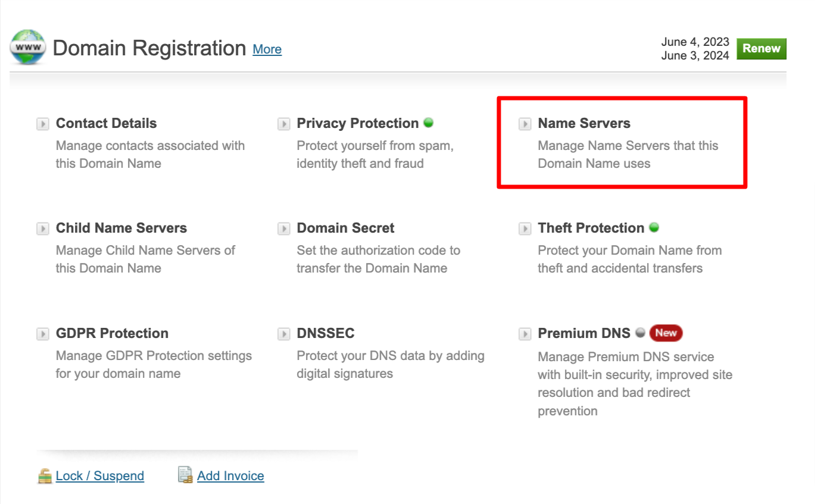Viewport: 815px width, 504px height.
Task: Open the More link beside Domain Registration
Action: point(267,49)
